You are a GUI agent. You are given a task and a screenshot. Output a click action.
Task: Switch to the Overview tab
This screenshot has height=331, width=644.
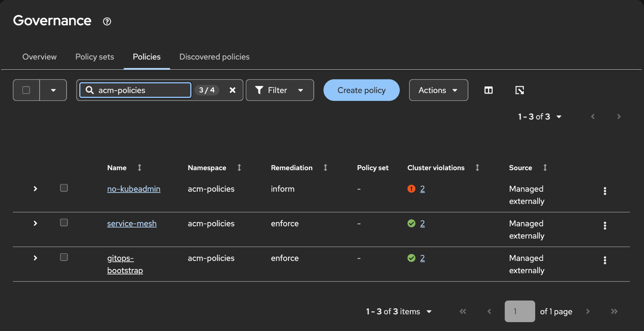(40, 57)
